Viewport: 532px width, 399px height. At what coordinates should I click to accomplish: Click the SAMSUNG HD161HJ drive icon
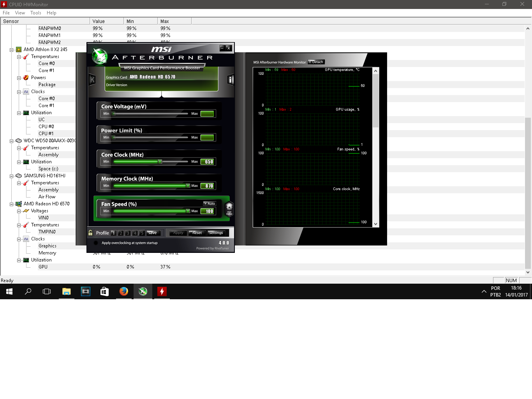click(x=19, y=176)
